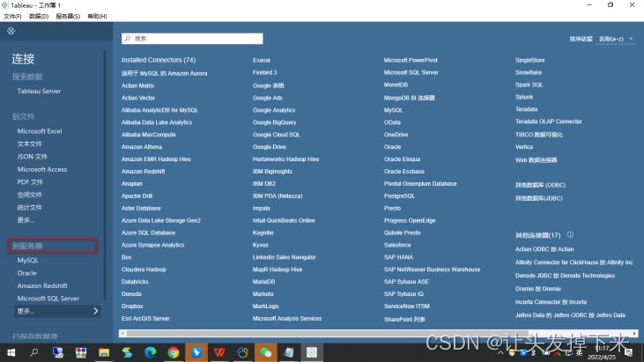
Task: Select Microsoft PowerPivot connector
Action: click(411, 60)
